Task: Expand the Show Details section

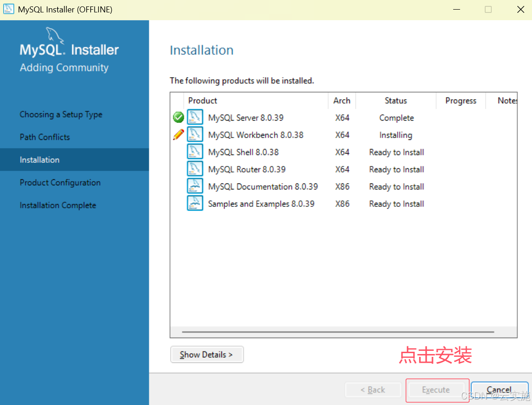Action: click(x=207, y=355)
